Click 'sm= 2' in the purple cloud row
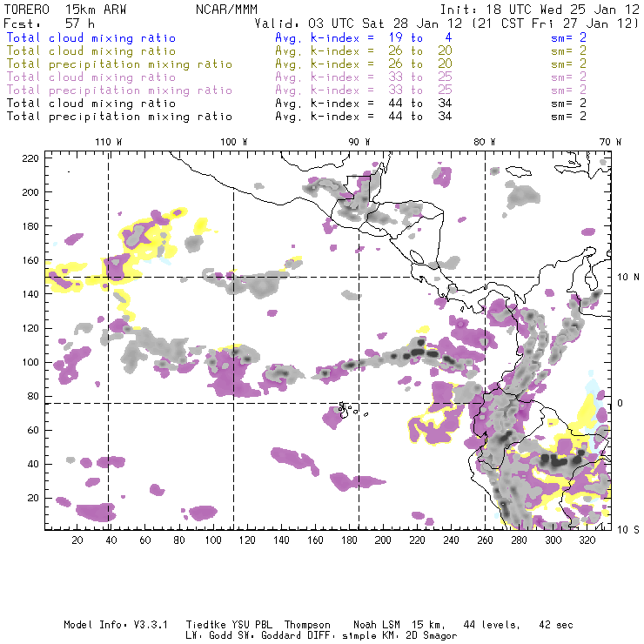Image resolution: width=644 pixels, height=644 pixels. coord(568,77)
